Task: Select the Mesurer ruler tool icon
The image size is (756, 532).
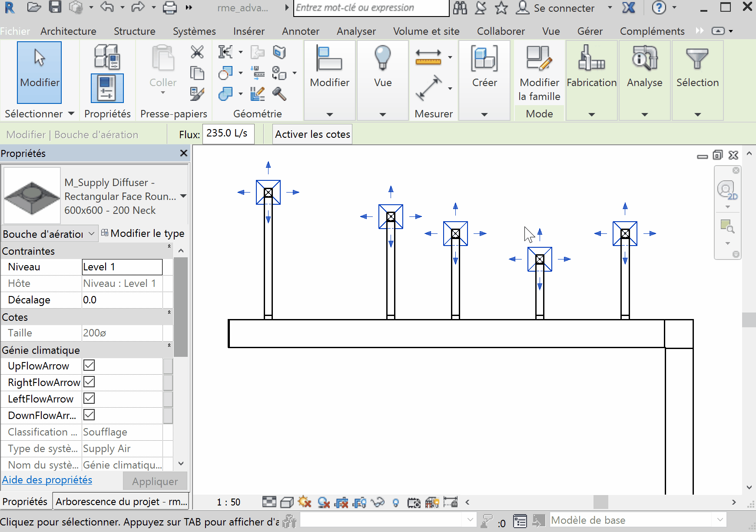Action: (428, 57)
